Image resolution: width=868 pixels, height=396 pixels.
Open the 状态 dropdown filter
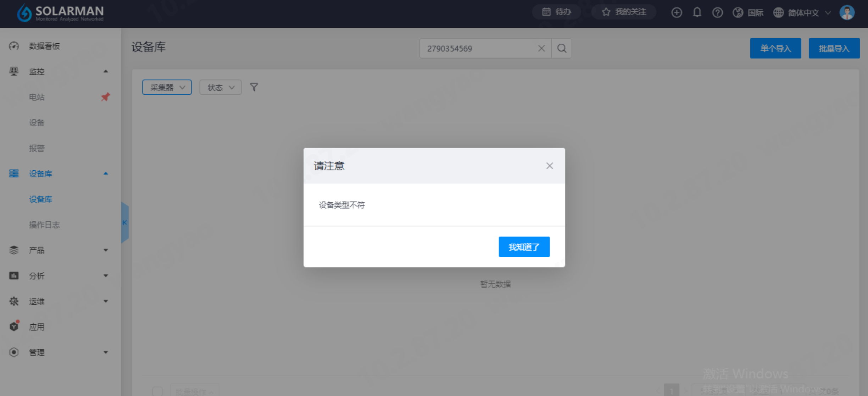(220, 87)
